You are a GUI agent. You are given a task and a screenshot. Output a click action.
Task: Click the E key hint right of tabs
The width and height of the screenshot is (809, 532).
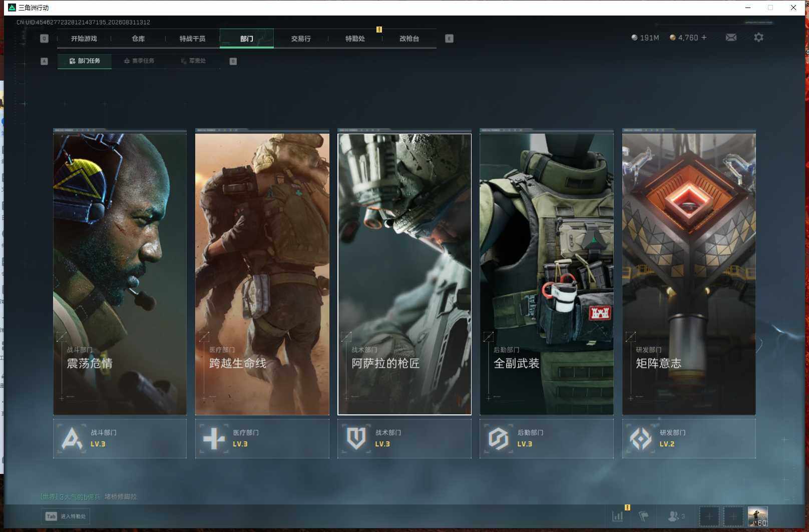[449, 39]
